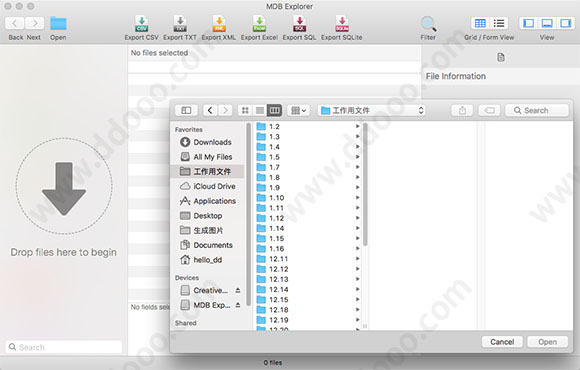This screenshot has height=370, width=580.
Task: Switch file dialog to icon view
Action: 245,110
